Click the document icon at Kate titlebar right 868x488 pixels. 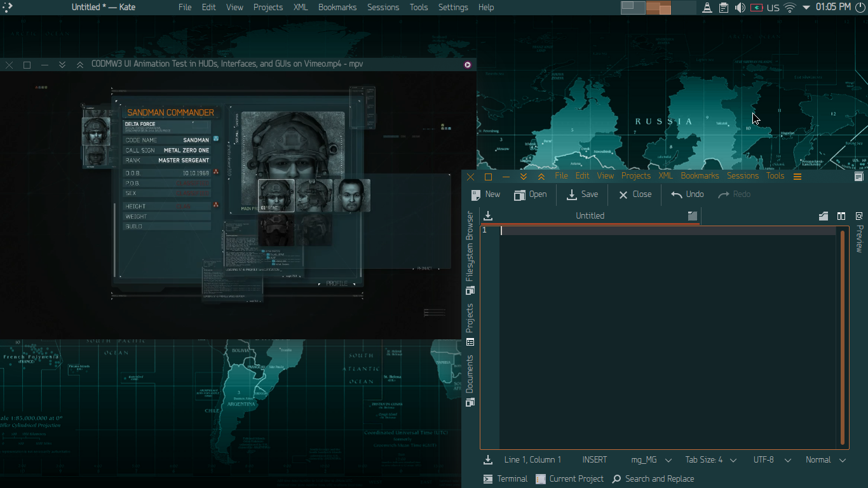859,177
